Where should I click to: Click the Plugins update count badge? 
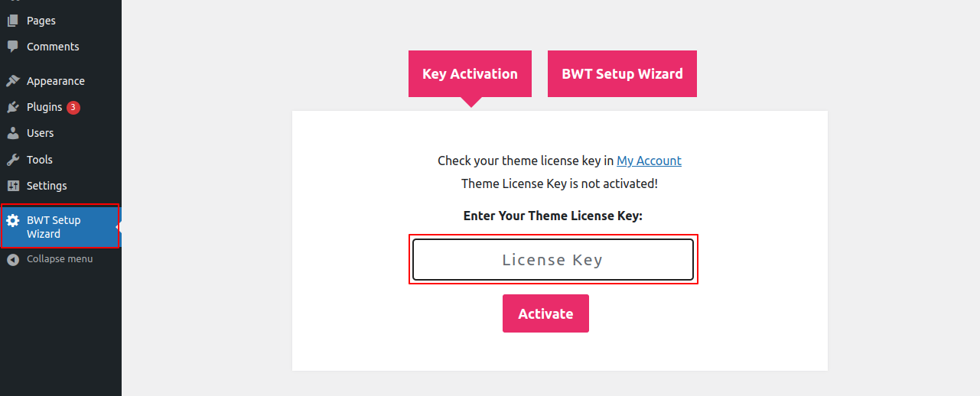pos(73,107)
